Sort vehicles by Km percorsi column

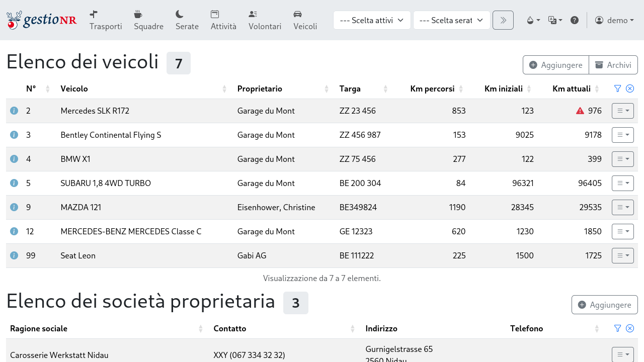click(432, 88)
